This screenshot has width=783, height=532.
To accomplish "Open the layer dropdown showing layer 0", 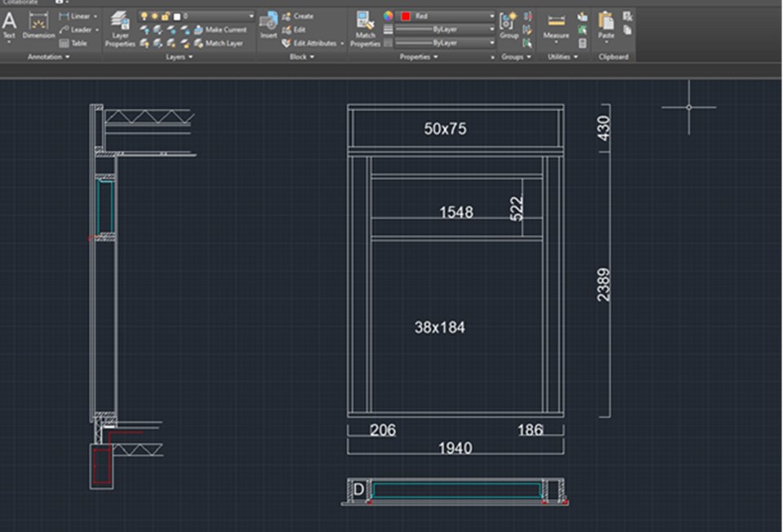I will (x=251, y=16).
